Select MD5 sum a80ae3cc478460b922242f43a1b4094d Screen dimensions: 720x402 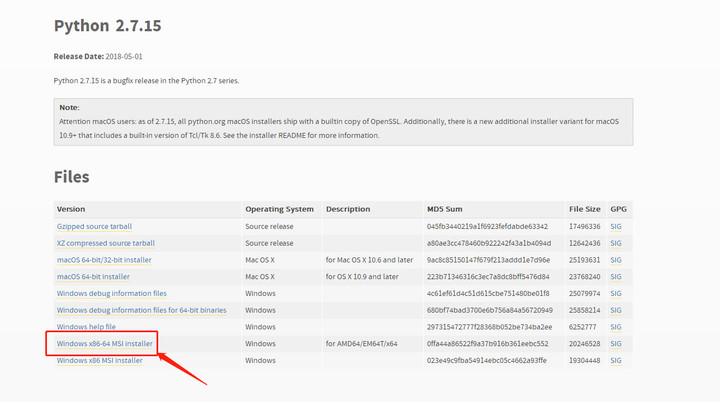(x=489, y=243)
